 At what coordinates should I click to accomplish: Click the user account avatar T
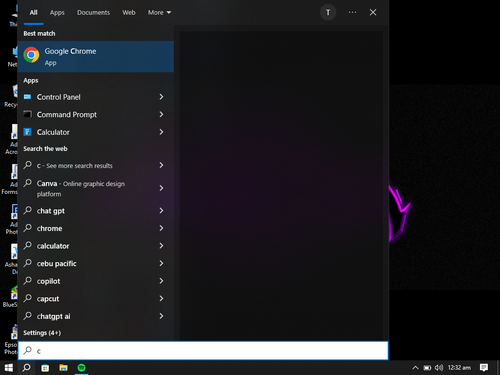coord(328,13)
